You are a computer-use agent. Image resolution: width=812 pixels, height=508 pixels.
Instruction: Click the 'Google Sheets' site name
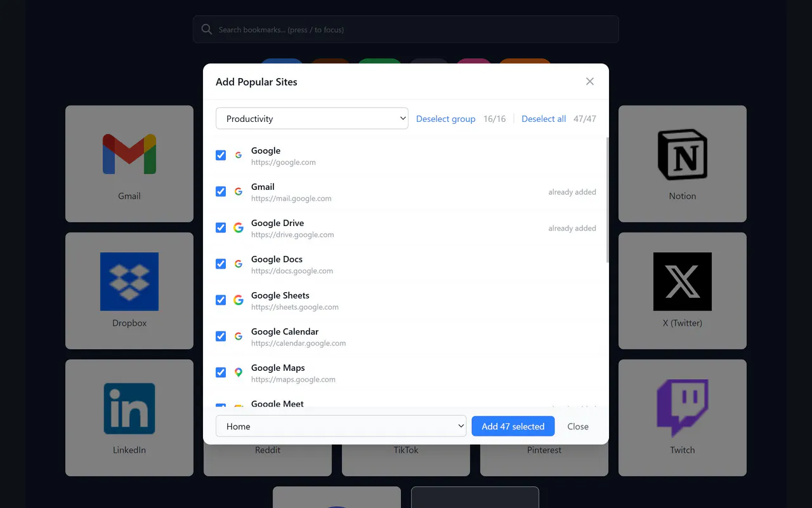click(x=280, y=295)
